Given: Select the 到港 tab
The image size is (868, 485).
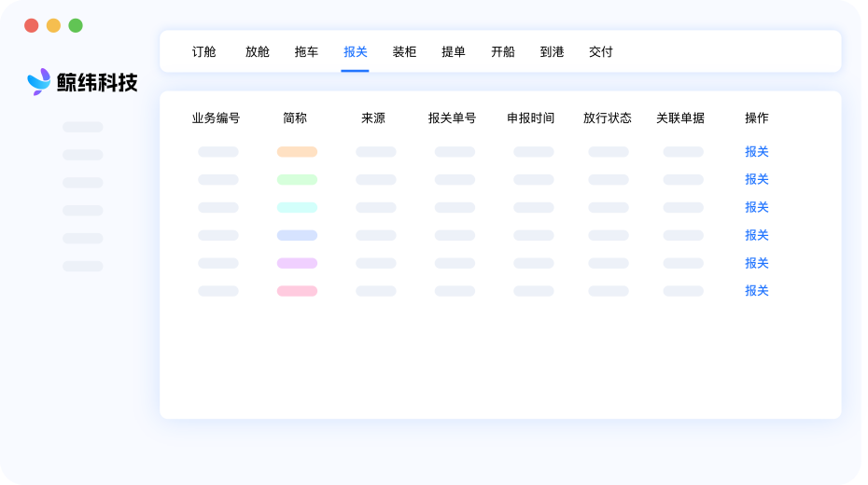Looking at the screenshot, I should (x=552, y=52).
